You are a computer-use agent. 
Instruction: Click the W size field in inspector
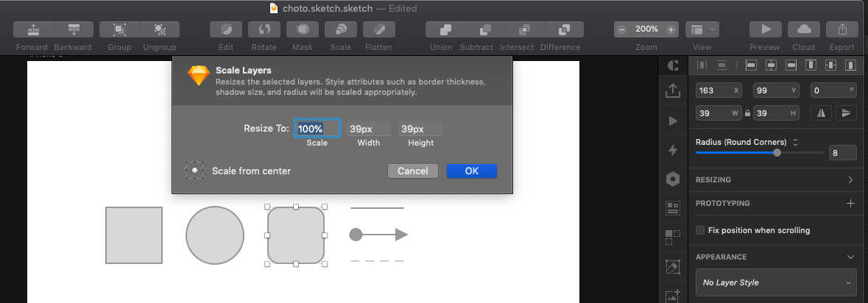pos(719,113)
